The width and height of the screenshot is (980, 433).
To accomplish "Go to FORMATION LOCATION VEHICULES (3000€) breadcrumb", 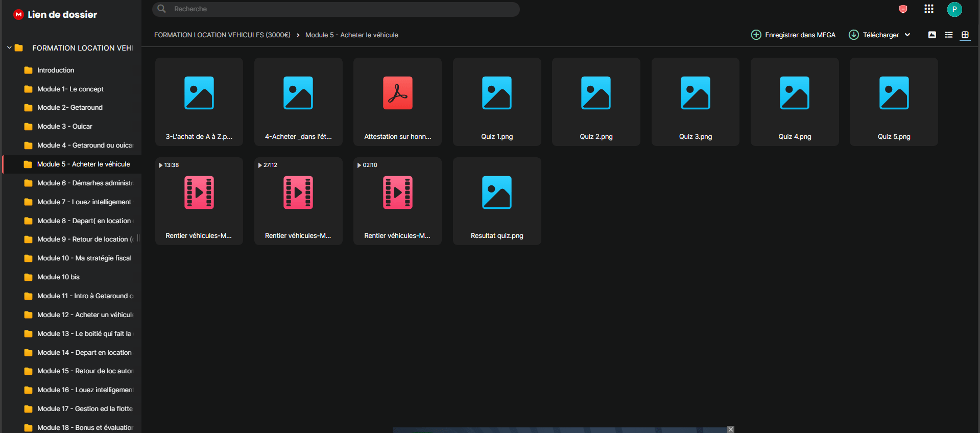I will tap(222, 35).
